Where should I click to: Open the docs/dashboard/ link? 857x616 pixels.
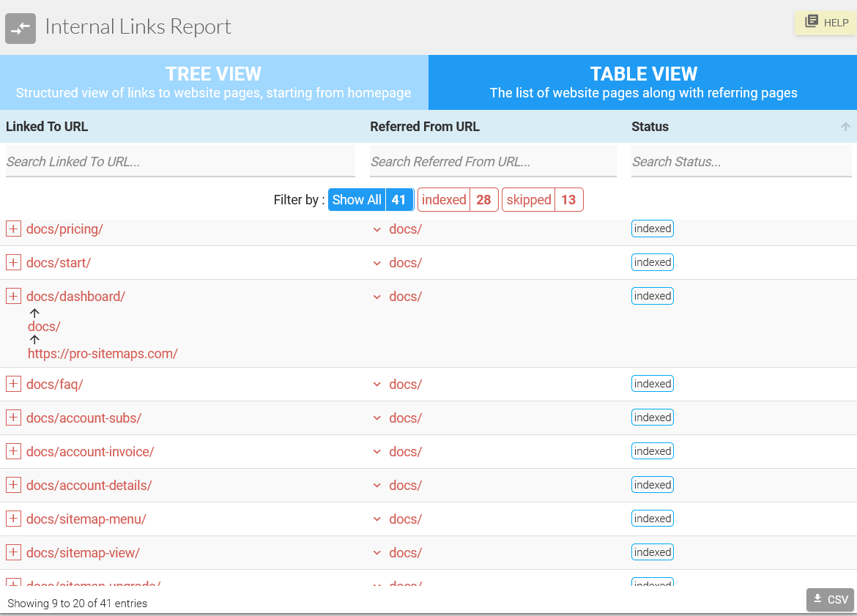pyautogui.click(x=75, y=296)
